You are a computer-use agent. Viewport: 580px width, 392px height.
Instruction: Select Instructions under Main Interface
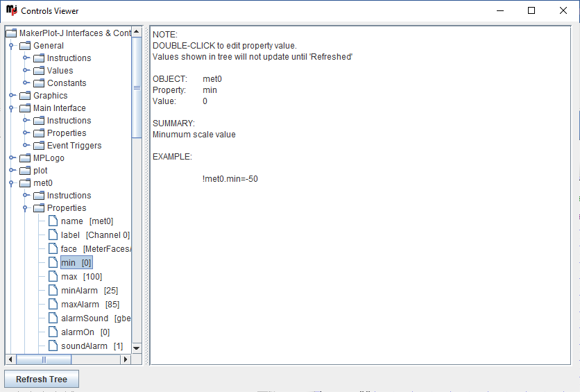(x=69, y=121)
